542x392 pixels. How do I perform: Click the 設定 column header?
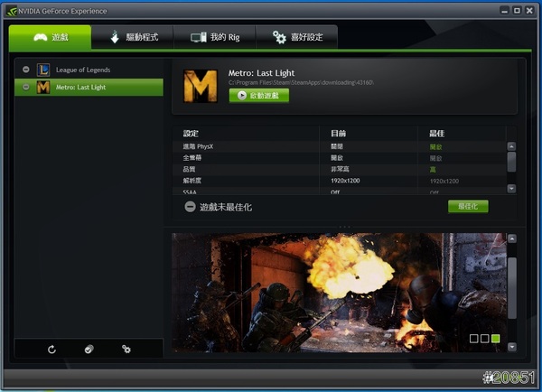tap(191, 134)
